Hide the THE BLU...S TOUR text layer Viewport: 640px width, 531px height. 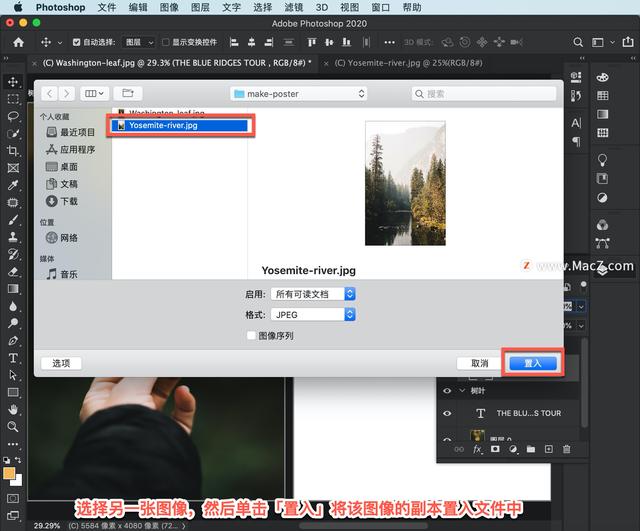447,413
